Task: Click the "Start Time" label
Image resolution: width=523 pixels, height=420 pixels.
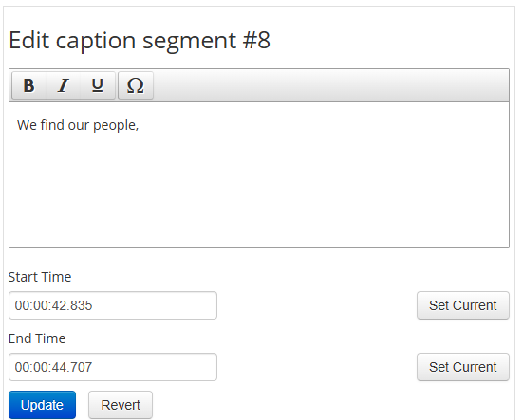Action: (40, 277)
